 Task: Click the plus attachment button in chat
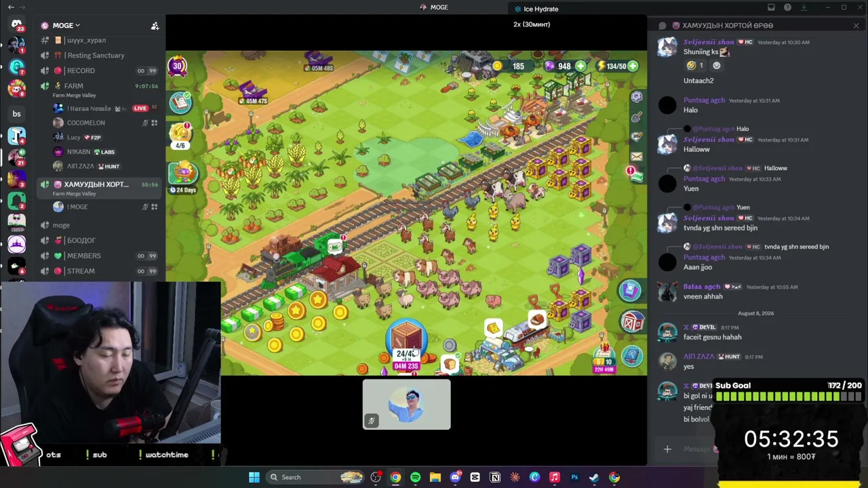click(x=667, y=449)
